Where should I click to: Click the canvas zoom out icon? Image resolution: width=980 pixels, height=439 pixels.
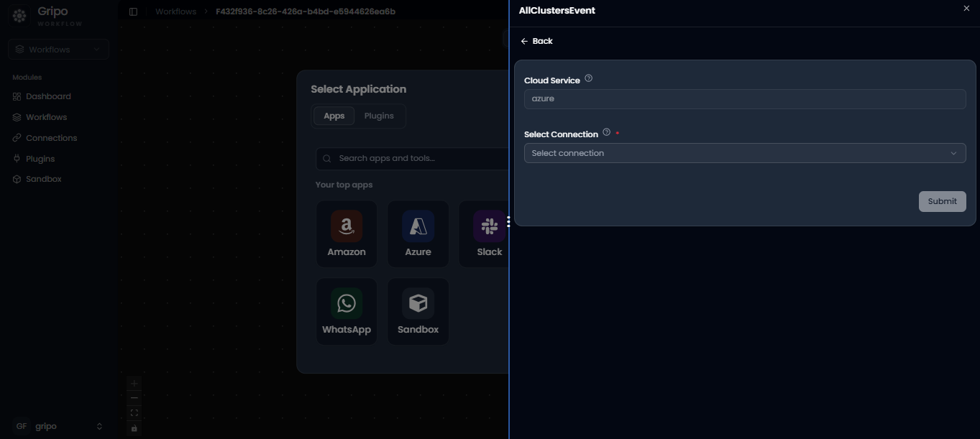tap(134, 398)
